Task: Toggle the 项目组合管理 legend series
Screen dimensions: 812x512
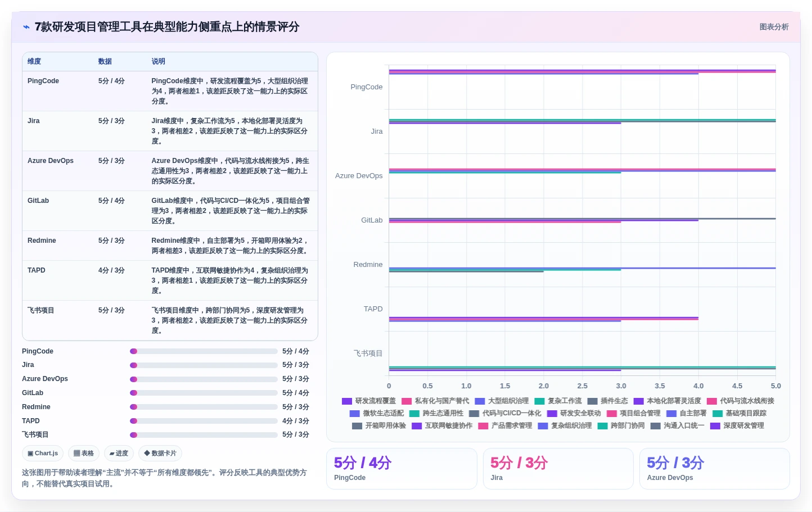Action: tap(633, 414)
